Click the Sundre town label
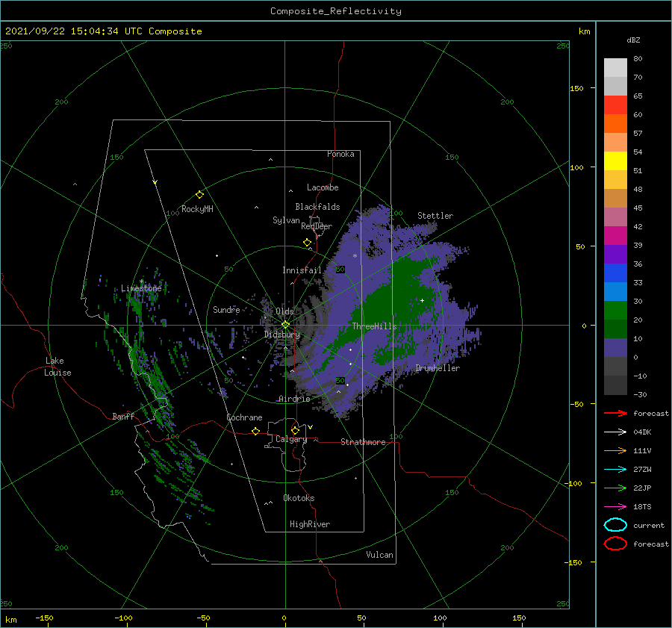Image resolution: width=672 pixels, height=628 pixels. pos(226,309)
